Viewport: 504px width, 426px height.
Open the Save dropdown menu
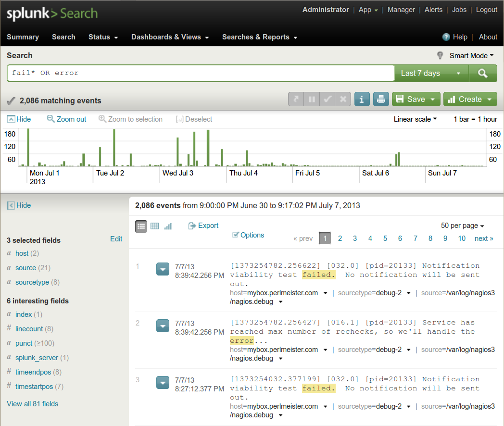click(x=416, y=99)
